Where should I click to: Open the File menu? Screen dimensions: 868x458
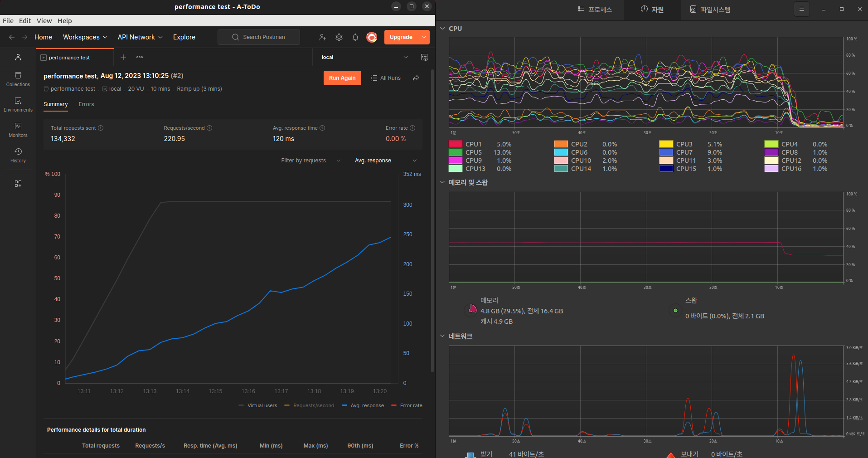pyautogui.click(x=8, y=21)
